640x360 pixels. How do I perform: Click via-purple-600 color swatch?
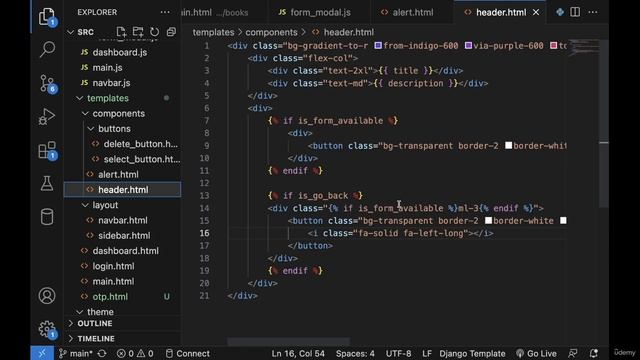469,46
